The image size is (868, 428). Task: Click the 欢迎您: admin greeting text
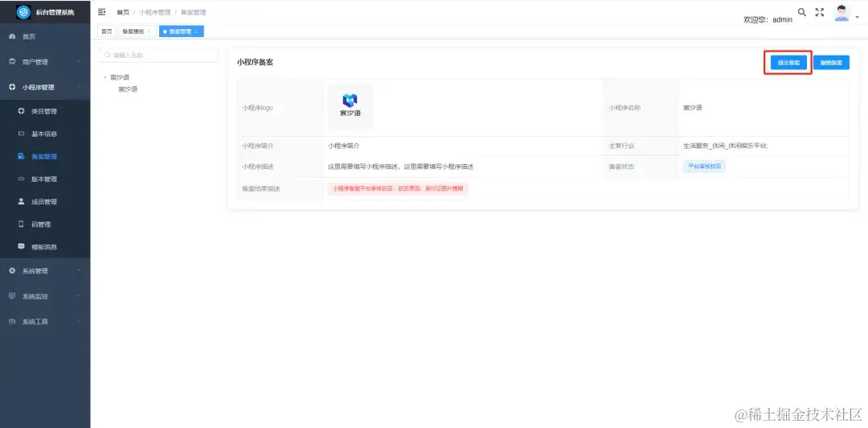pos(768,19)
